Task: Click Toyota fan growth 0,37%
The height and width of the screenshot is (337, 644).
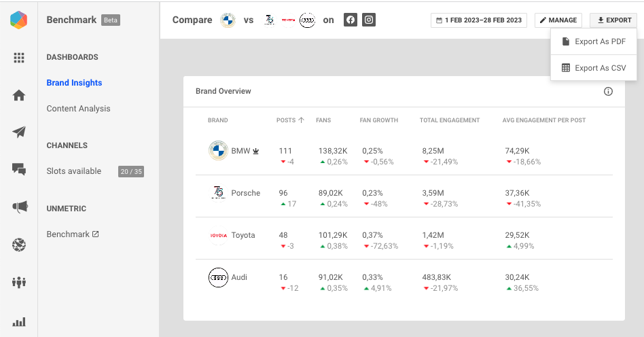Action: tap(372, 235)
